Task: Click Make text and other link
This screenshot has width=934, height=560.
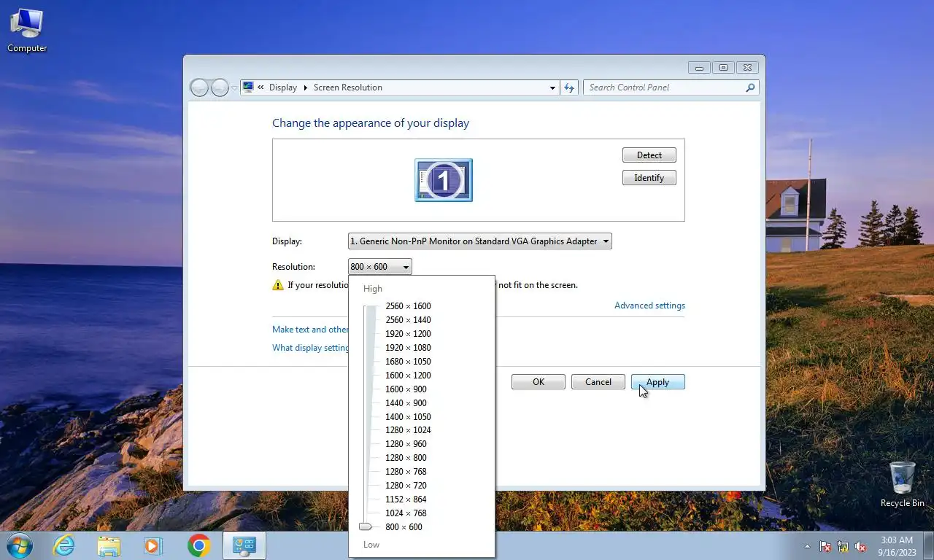Action: [x=310, y=330]
